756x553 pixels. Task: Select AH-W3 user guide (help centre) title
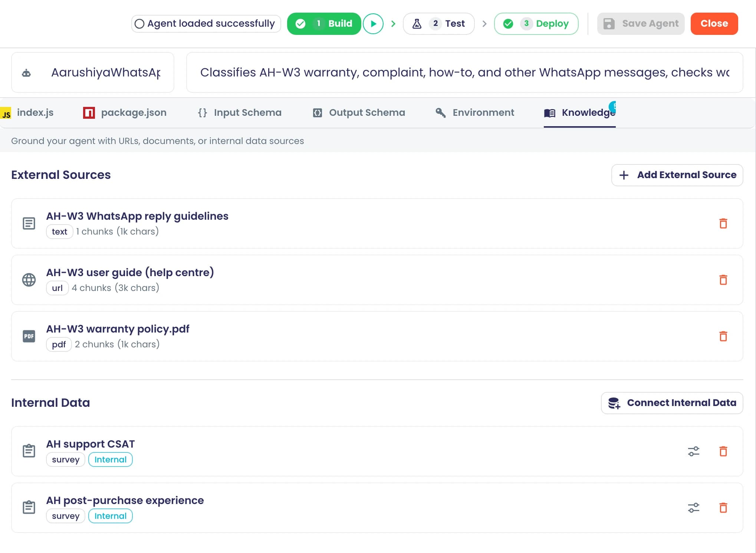click(x=130, y=272)
